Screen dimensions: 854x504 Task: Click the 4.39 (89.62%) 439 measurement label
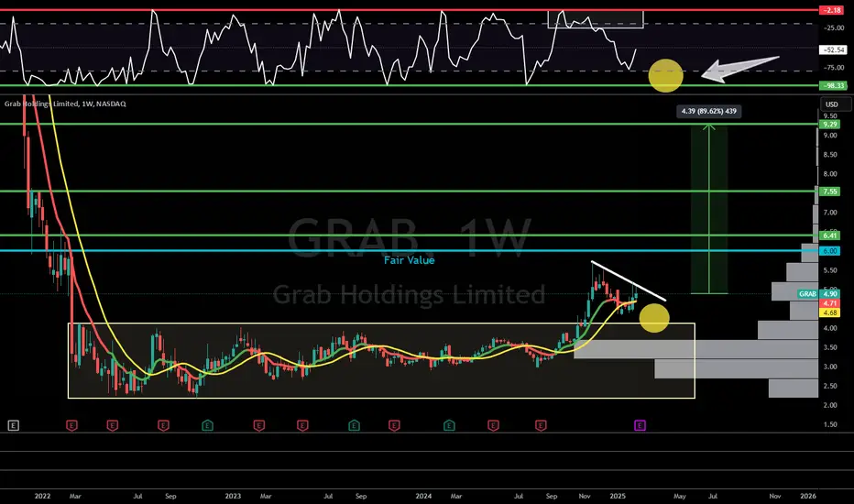[708, 111]
